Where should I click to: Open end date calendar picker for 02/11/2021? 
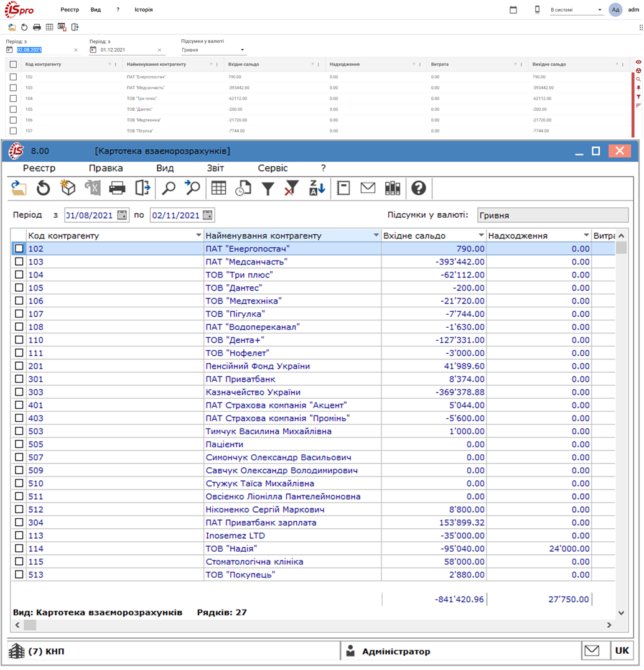click(208, 215)
